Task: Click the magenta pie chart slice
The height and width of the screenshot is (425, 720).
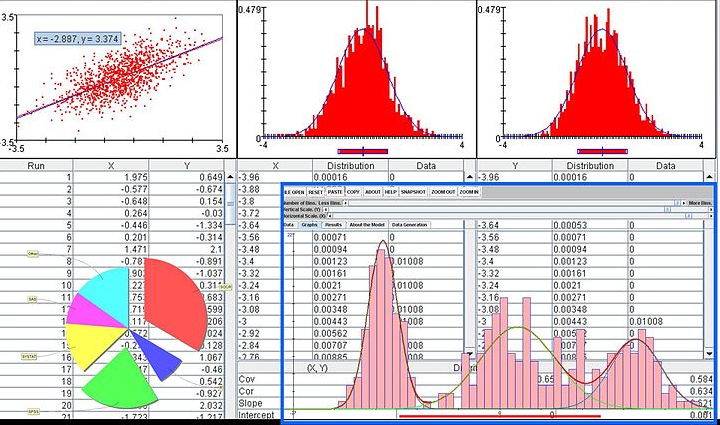Action: coord(90,312)
